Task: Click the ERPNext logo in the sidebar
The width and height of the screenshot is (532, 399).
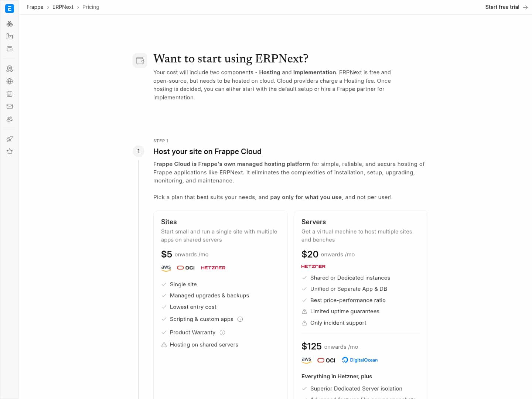Action: 10,8
